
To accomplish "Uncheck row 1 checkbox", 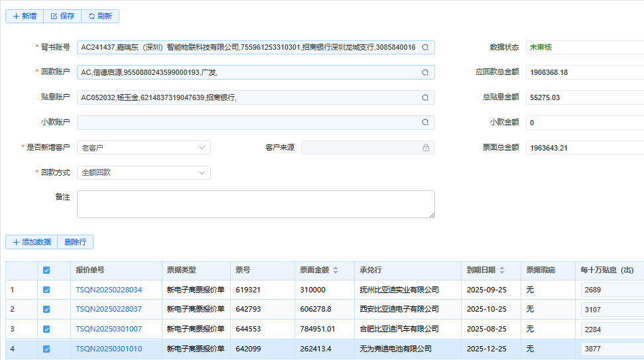I will (x=46, y=290).
